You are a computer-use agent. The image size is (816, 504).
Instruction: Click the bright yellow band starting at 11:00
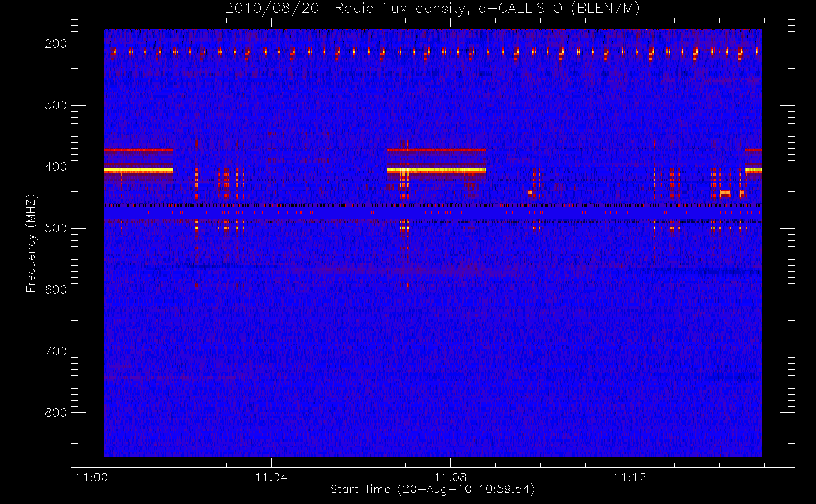coord(139,171)
